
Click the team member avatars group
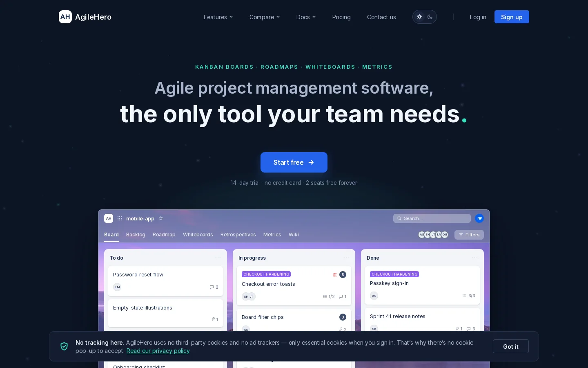[433, 235]
